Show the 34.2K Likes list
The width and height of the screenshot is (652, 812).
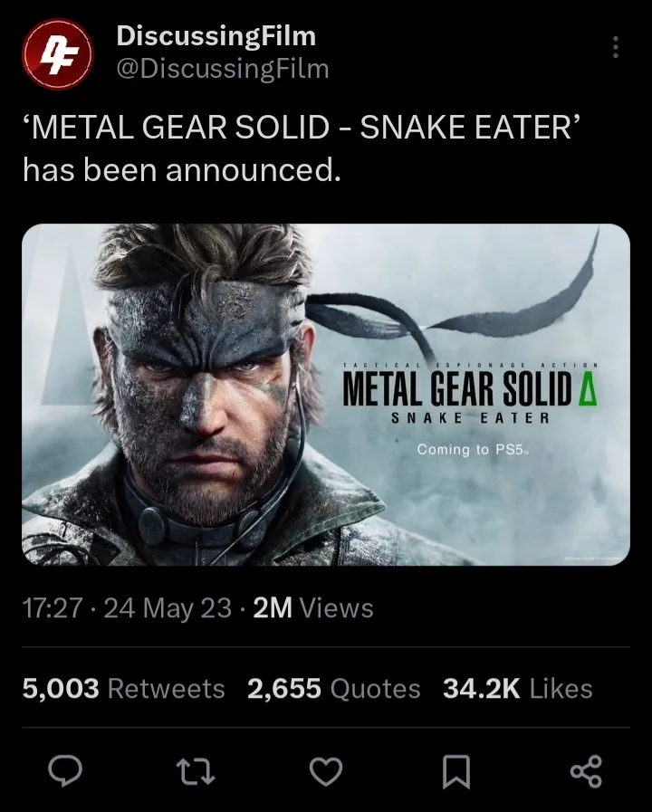point(517,689)
